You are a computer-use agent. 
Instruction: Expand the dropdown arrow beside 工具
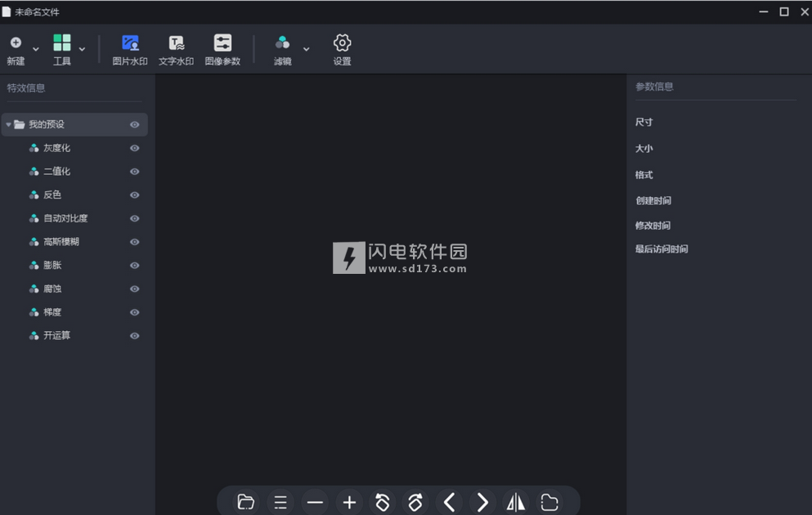pyautogui.click(x=82, y=49)
